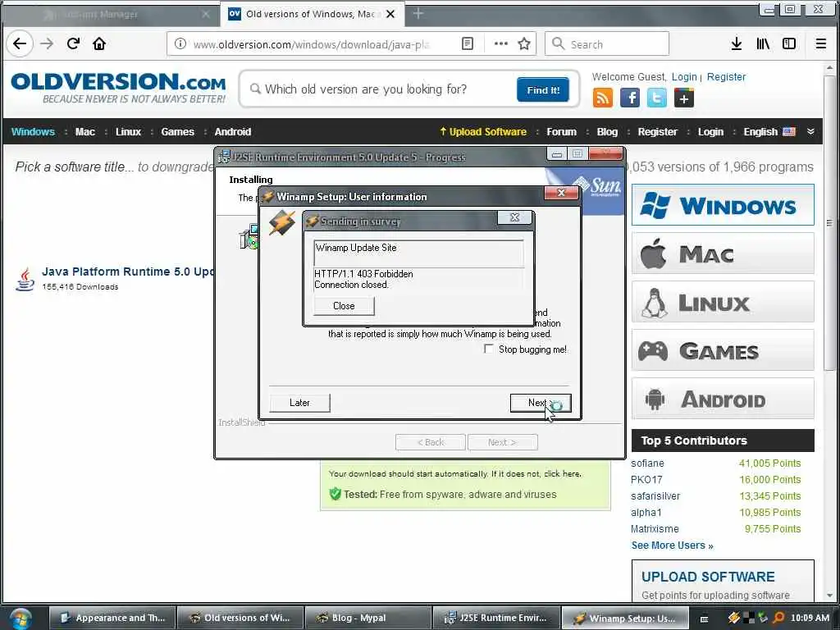Open the browser home page icon

[99, 44]
